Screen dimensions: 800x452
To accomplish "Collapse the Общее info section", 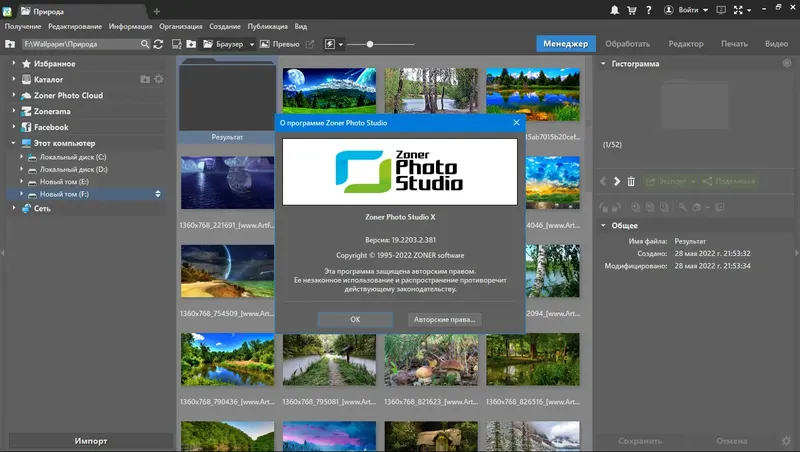I will (x=603, y=226).
